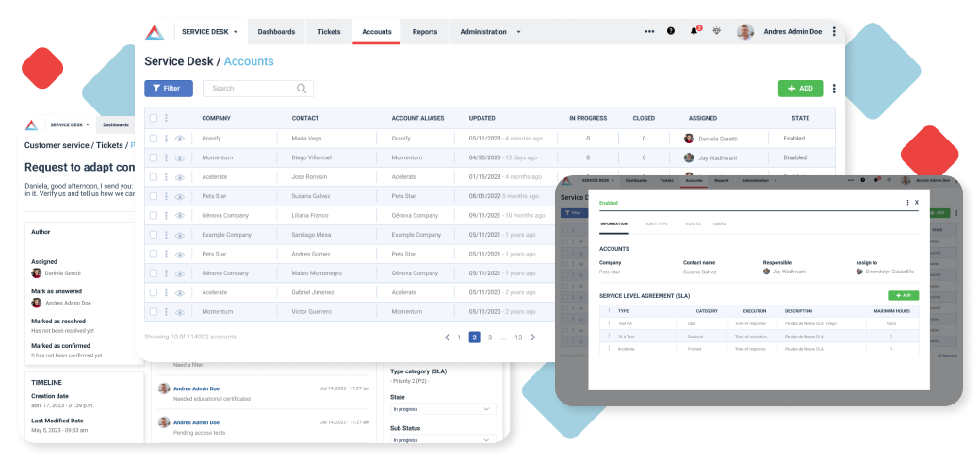
Task: Select the Peta Star row checkbox
Action: (154, 196)
